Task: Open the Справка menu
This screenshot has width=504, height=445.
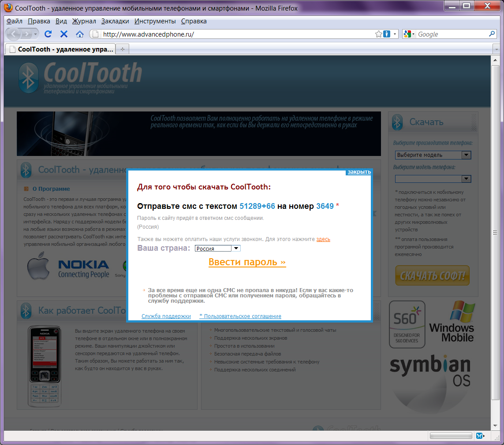Action: tap(194, 21)
